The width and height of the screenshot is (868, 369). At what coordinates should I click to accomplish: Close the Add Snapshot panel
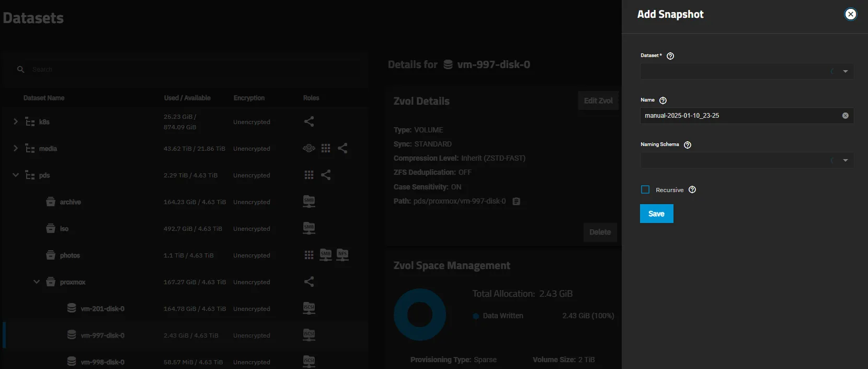851,14
